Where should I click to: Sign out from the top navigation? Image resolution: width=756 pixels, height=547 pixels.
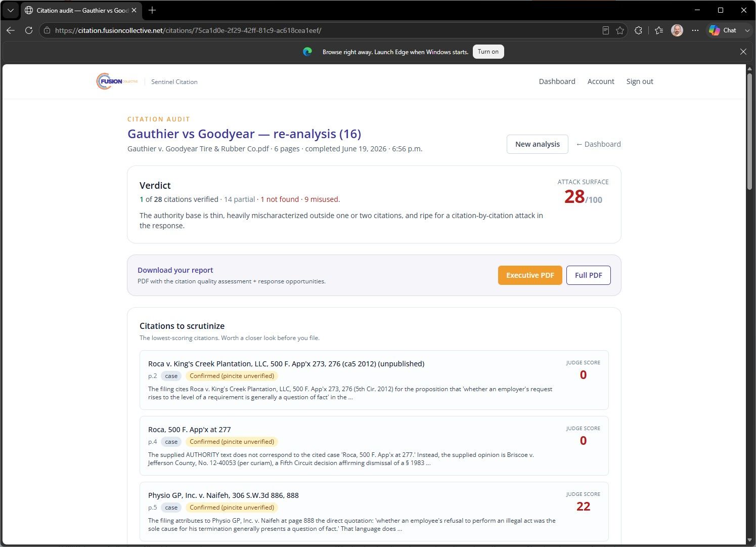coord(640,81)
